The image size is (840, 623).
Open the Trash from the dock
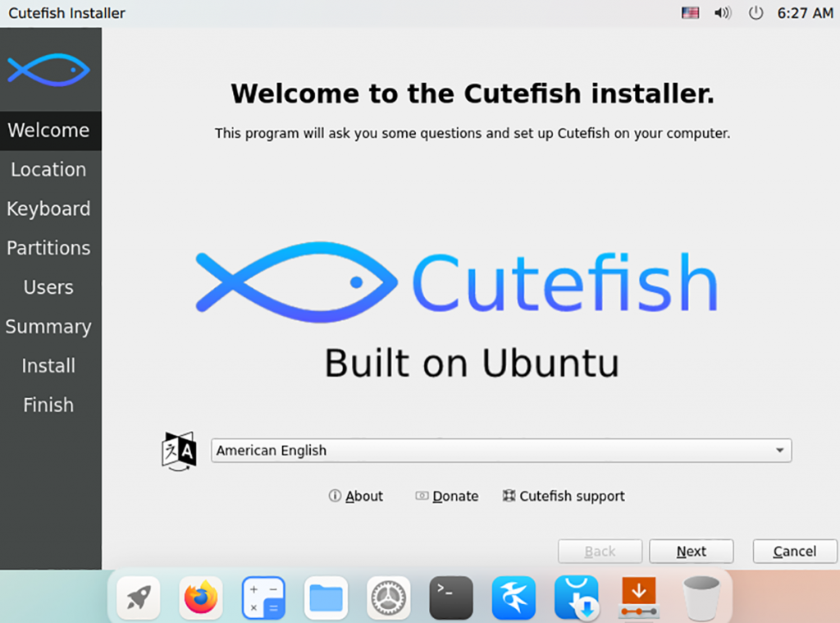[701, 598]
